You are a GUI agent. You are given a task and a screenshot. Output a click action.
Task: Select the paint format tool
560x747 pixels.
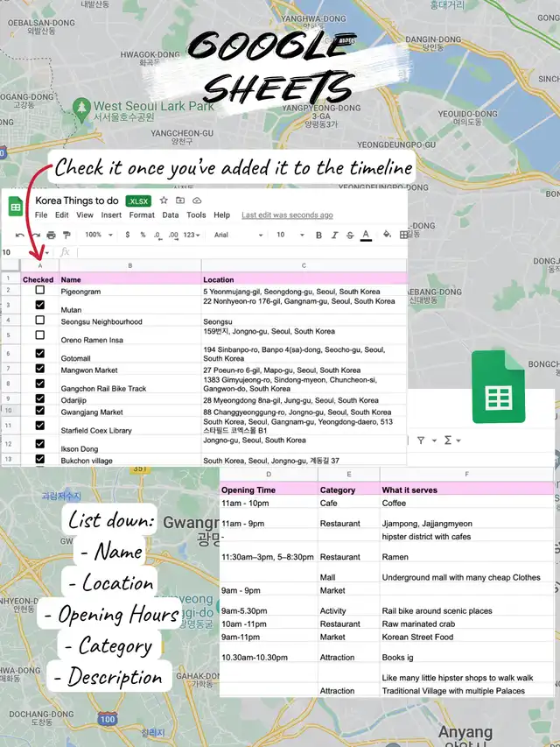66,235
